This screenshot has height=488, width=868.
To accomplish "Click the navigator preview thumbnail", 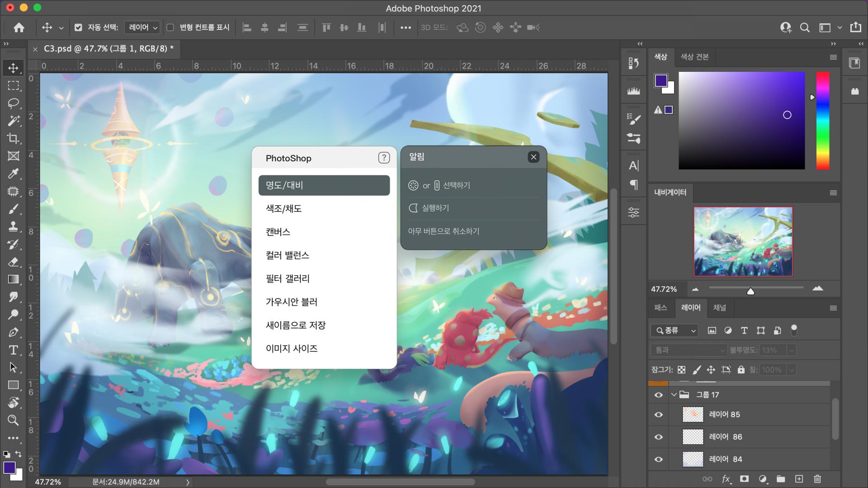I will coord(743,242).
